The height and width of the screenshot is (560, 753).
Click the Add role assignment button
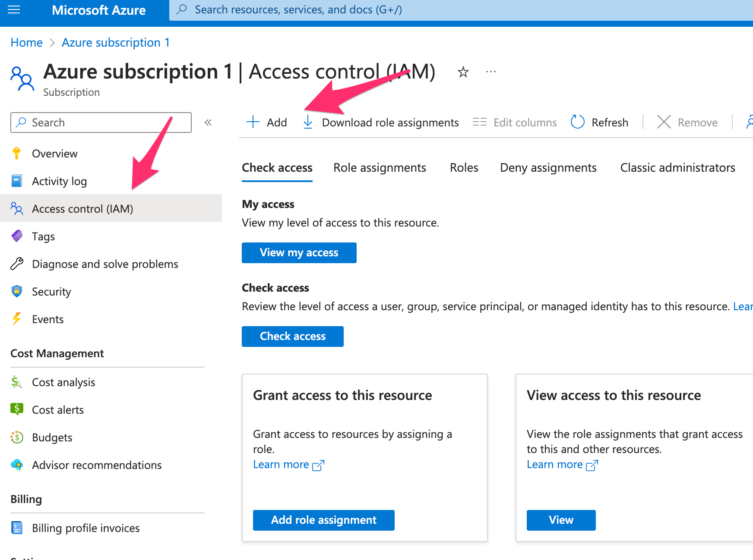324,520
